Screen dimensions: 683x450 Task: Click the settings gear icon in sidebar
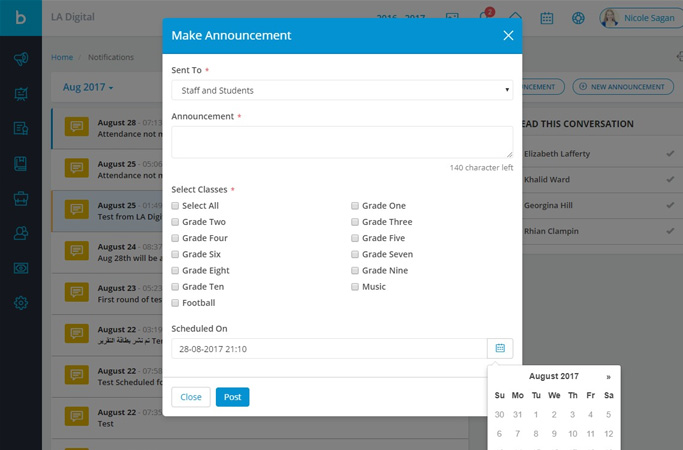20,303
